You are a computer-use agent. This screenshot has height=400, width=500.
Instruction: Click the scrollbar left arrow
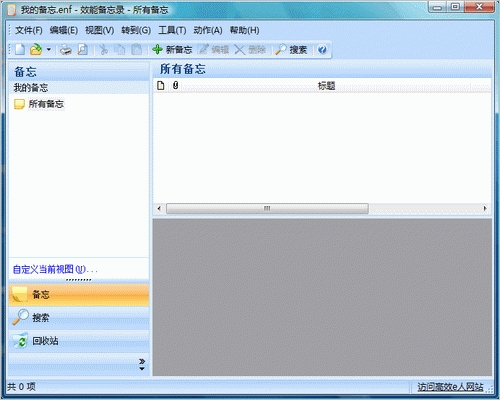click(x=159, y=208)
